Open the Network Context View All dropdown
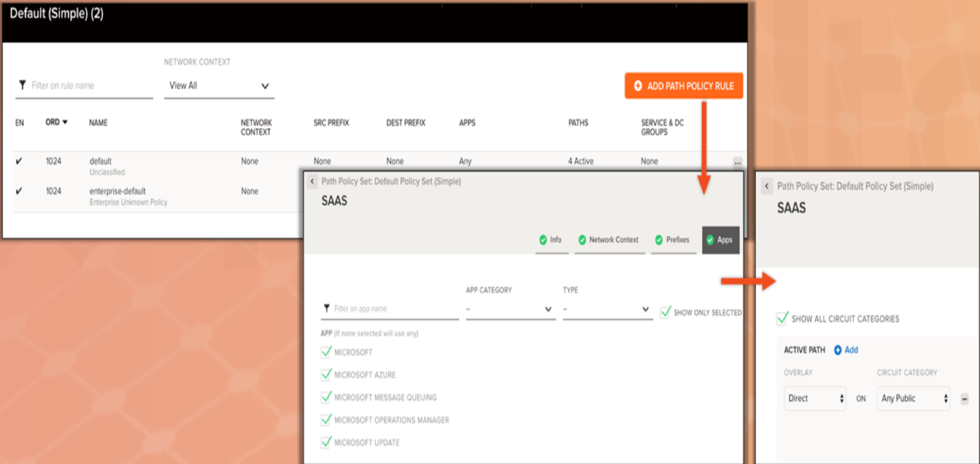 point(219,86)
